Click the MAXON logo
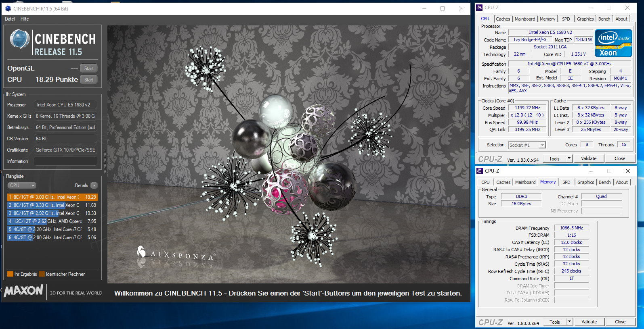Viewport: 644px width, 329px height. 23,291
